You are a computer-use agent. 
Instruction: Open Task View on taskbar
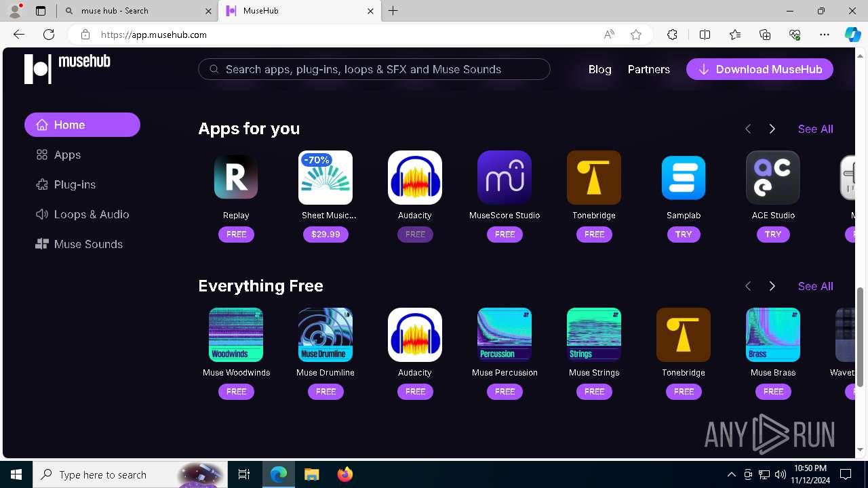244,474
